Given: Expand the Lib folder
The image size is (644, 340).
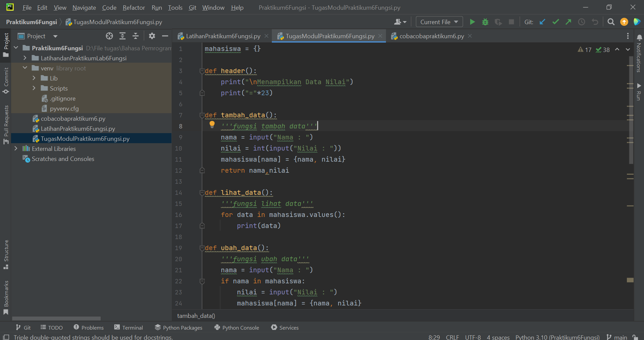Looking at the screenshot, I should 34,78.
